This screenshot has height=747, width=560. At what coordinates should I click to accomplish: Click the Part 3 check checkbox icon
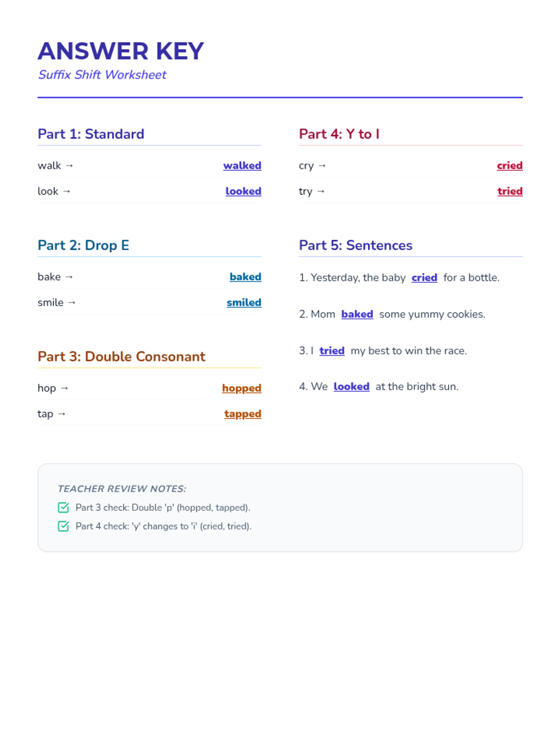63,507
